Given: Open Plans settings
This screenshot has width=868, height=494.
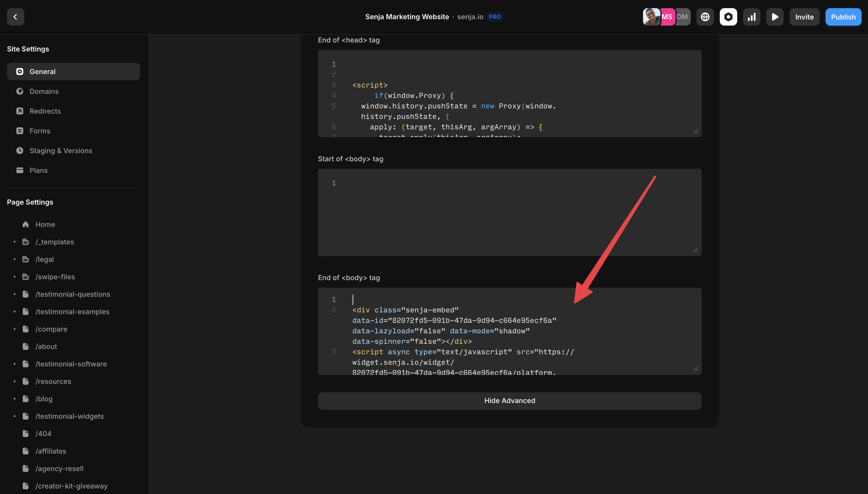Looking at the screenshot, I should pos(73,170).
